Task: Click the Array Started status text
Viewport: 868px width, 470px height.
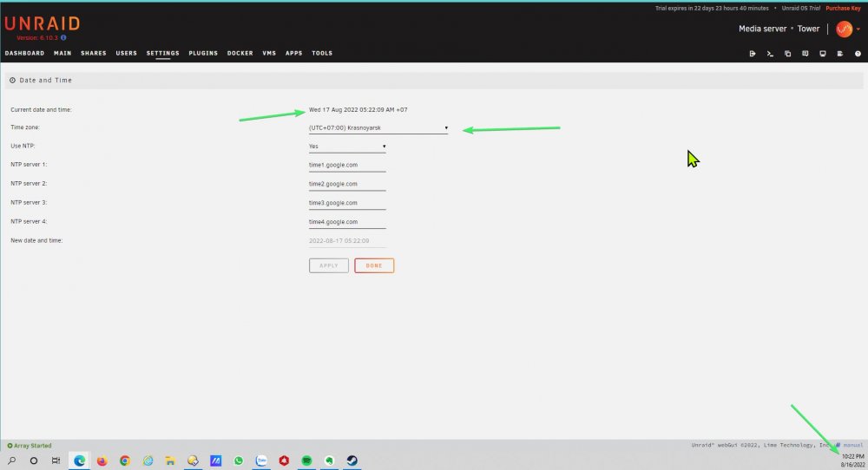Action: click(33, 446)
